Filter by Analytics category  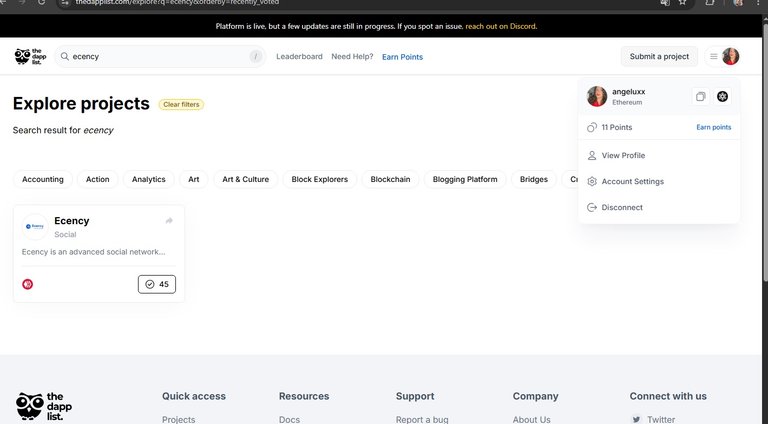(x=148, y=179)
